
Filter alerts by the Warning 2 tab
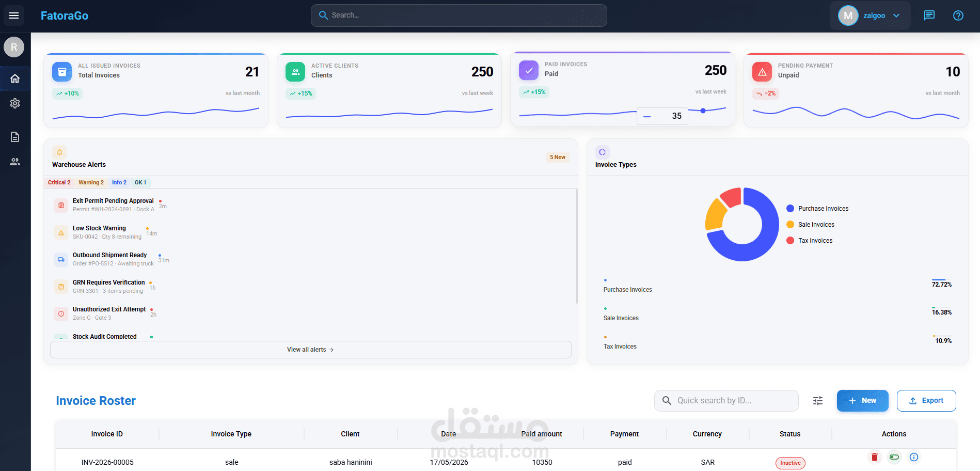pos(91,182)
